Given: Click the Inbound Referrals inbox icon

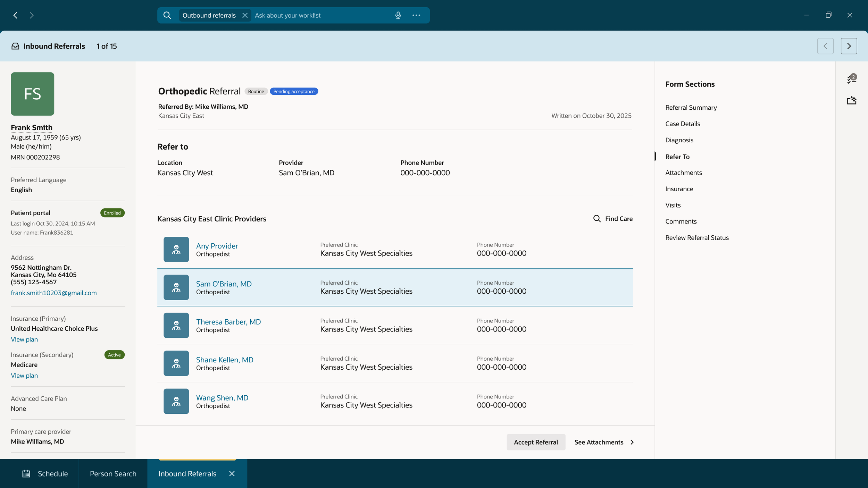Looking at the screenshot, I should [15, 46].
